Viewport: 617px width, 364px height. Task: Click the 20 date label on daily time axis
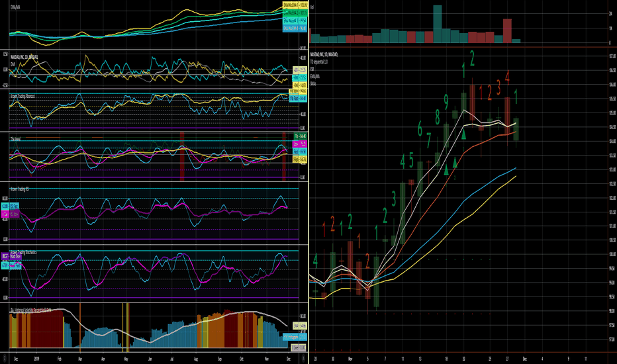[463, 359]
